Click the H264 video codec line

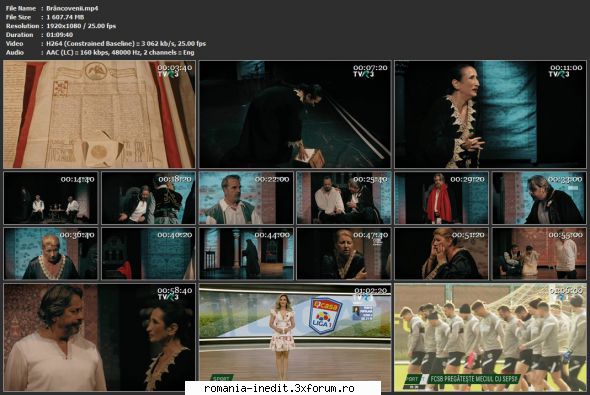126,44
